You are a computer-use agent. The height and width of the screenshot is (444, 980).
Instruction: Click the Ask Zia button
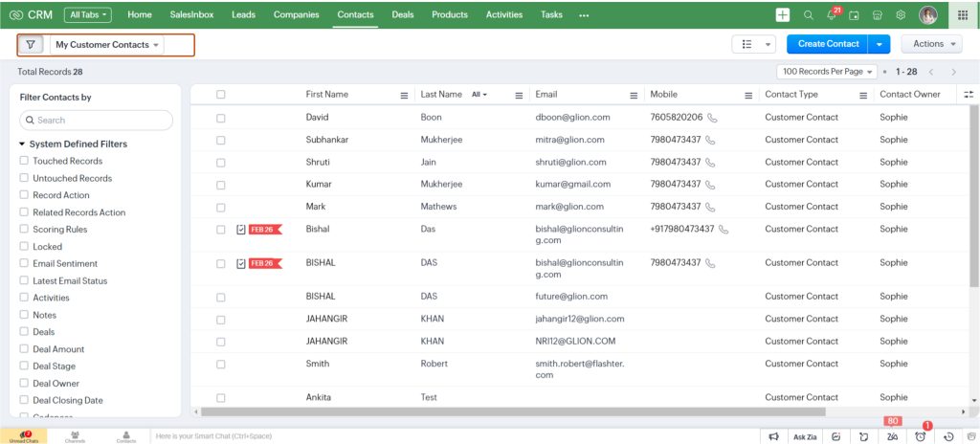[805, 436]
